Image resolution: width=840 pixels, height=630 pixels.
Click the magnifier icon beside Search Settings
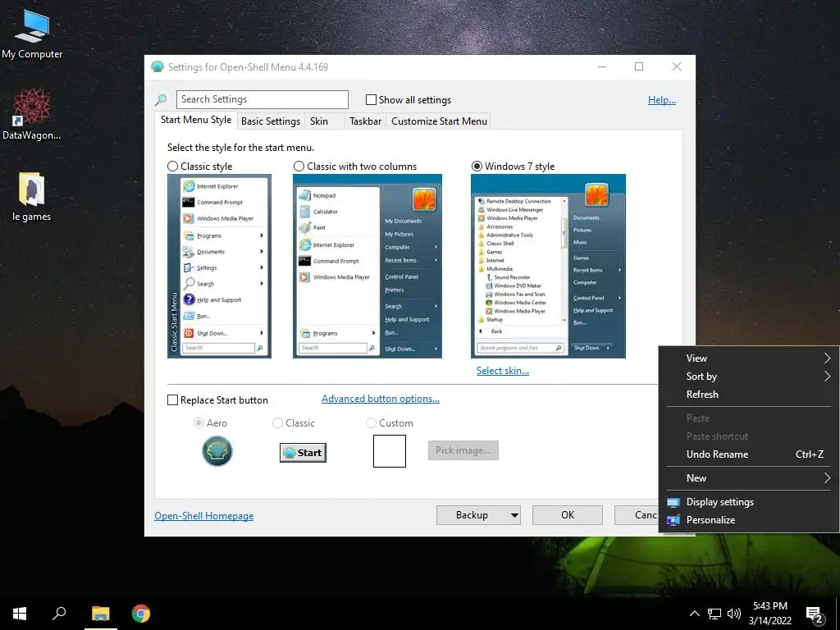tap(161, 99)
